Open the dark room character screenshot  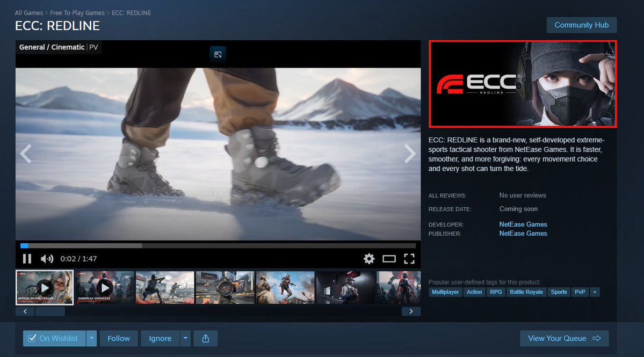pyautogui.click(x=345, y=288)
